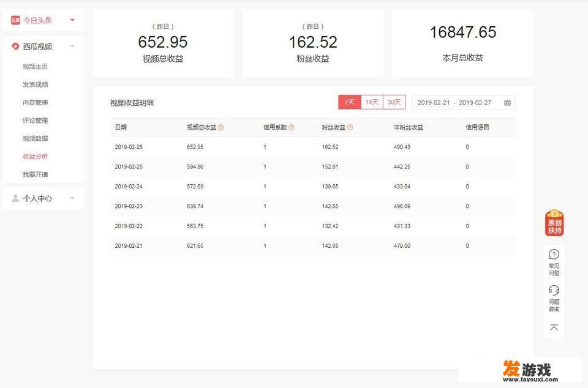Open 视频主页 in the sidebar

(36, 67)
